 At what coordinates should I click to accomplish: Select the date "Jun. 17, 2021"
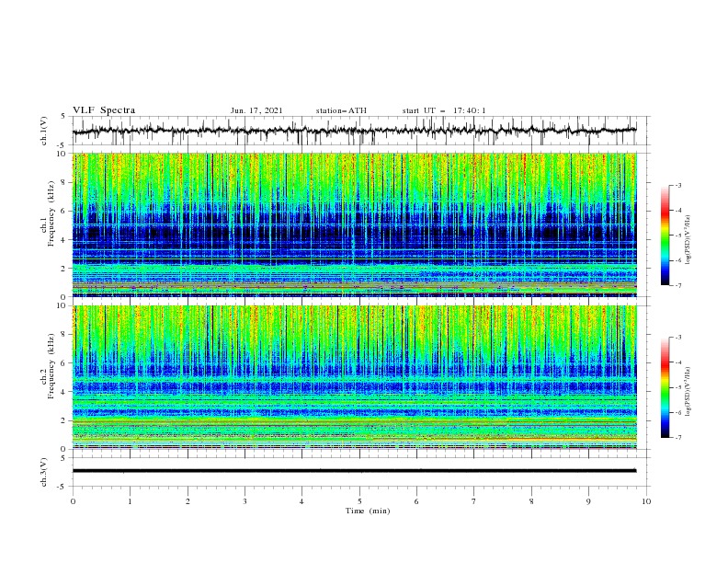point(256,110)
